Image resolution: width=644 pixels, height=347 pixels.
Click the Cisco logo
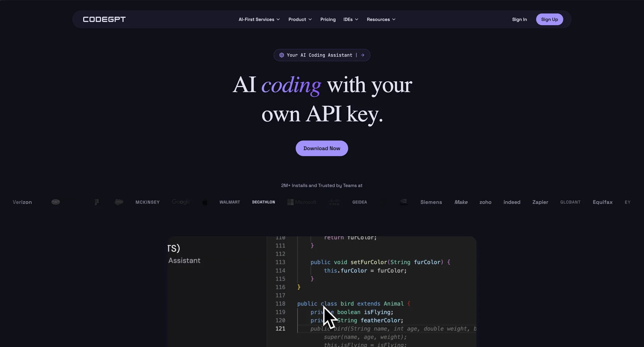334,202
